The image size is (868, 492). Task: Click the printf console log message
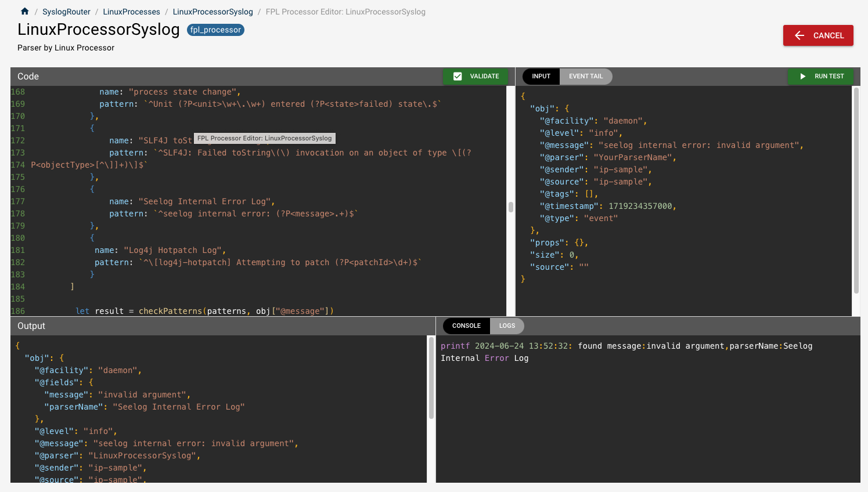pos(626,352)
